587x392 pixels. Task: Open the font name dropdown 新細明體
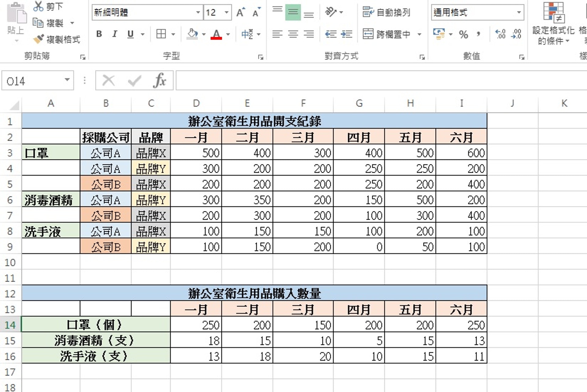click(198, 12)
